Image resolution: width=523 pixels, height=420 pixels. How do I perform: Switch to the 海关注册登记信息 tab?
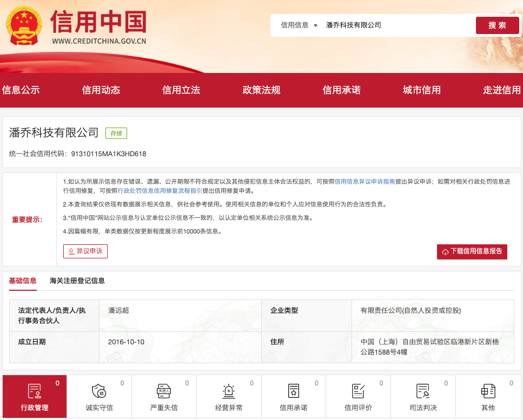click(x=77, y=281)
